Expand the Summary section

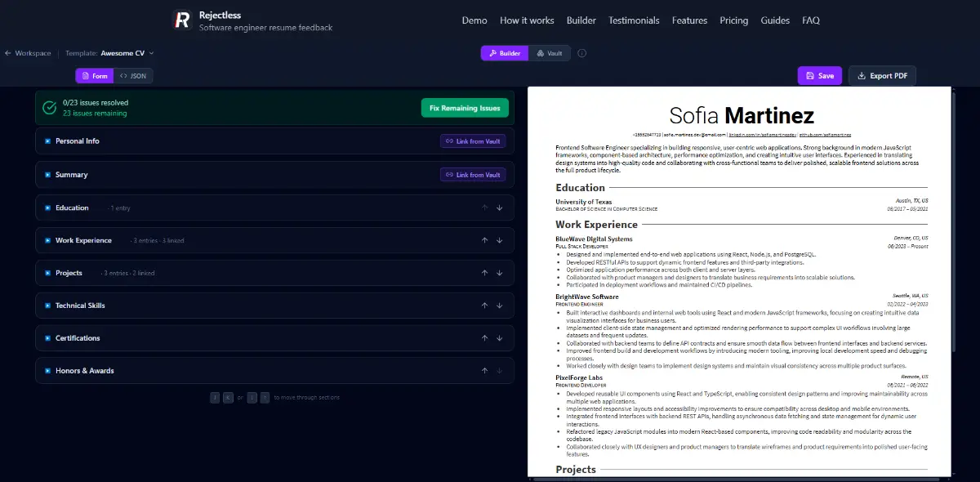pyautogui.click(x=71, y=175)
